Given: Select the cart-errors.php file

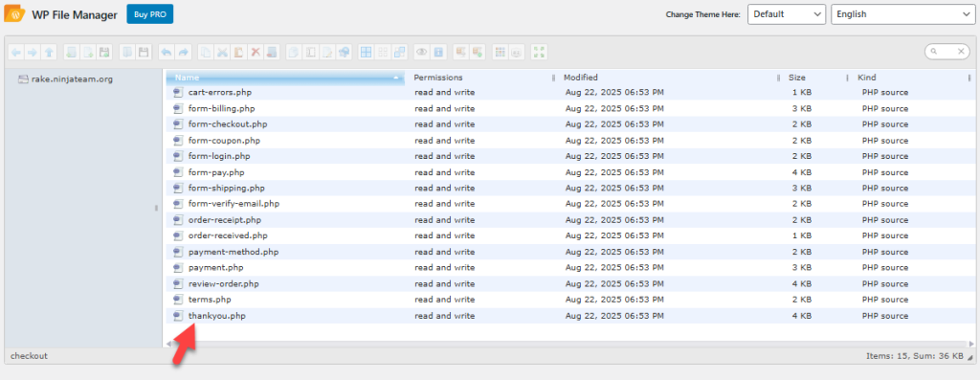Looking at the screenshot, I should click(x=569, y=93).
